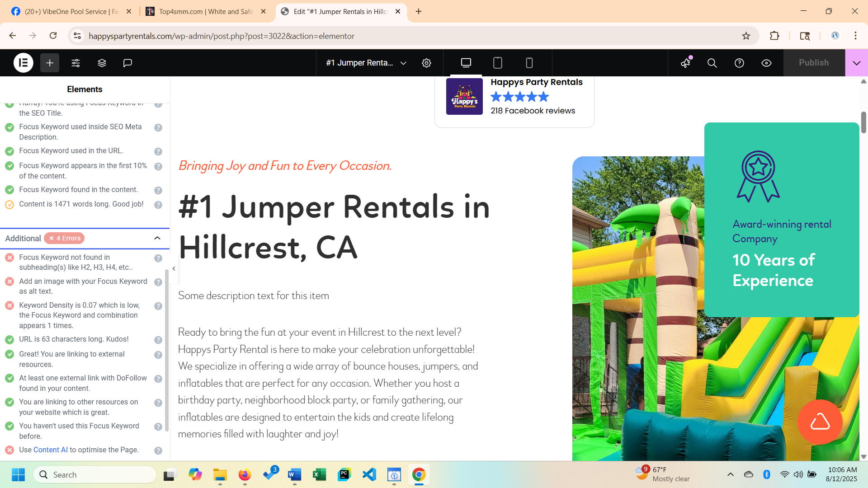Collapse the Additional errors section
This screenshot has width=868, height=488.
(x=157, y=238)
